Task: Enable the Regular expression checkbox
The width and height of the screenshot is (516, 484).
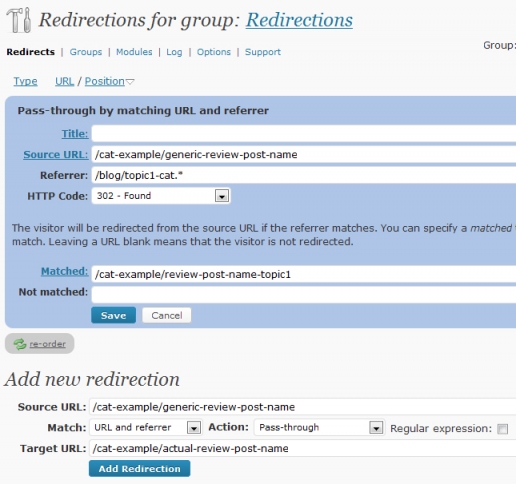Action: pyautogui.click(x=502, y=429)
